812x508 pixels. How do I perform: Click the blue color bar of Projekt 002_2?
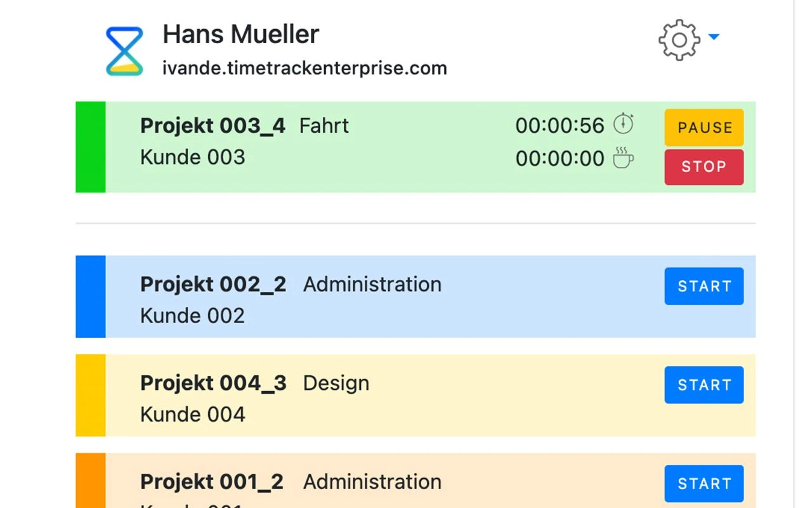pos(91,297)
